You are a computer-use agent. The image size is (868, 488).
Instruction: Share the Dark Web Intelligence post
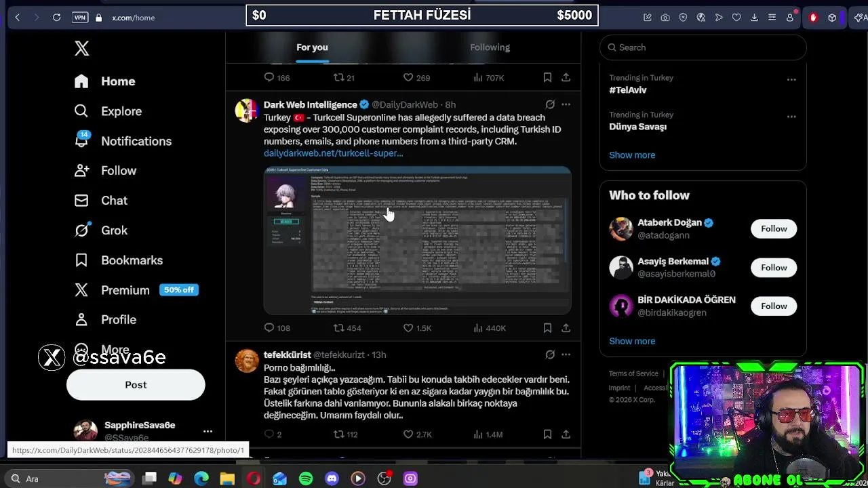coord(566,328)
